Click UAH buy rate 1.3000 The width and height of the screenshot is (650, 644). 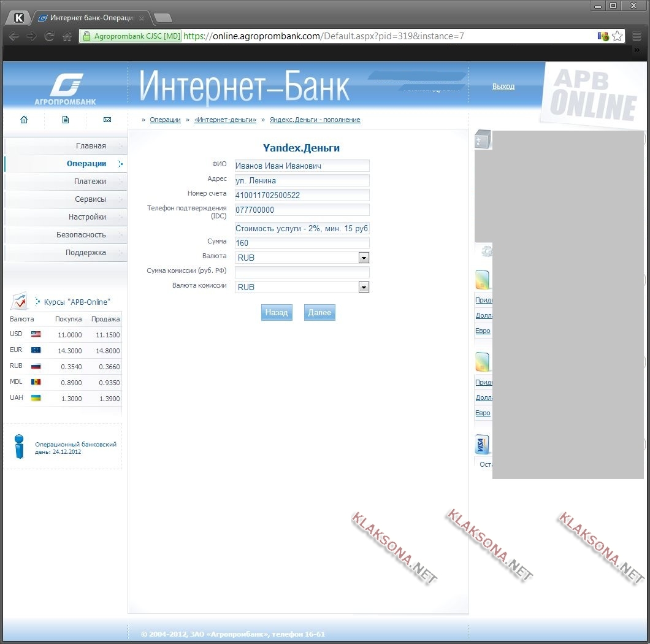pos(71,399)
